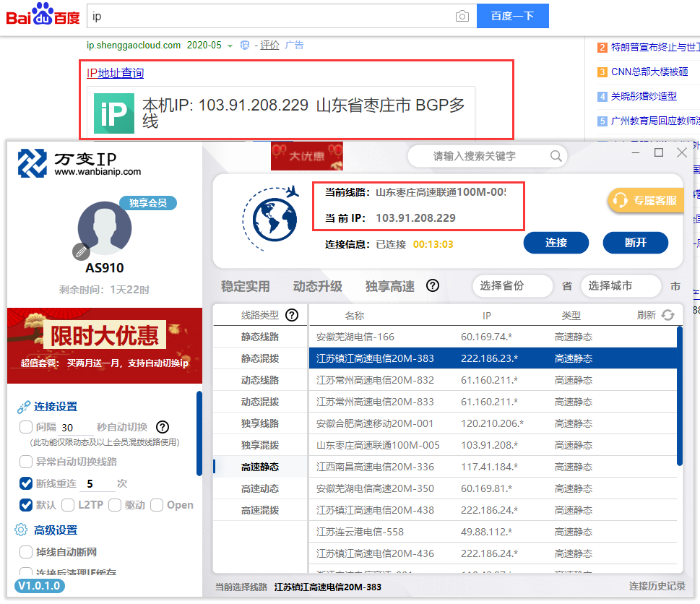Switch to 稳定实用 tab
700x604 pixels.
(x=246, y=286)
